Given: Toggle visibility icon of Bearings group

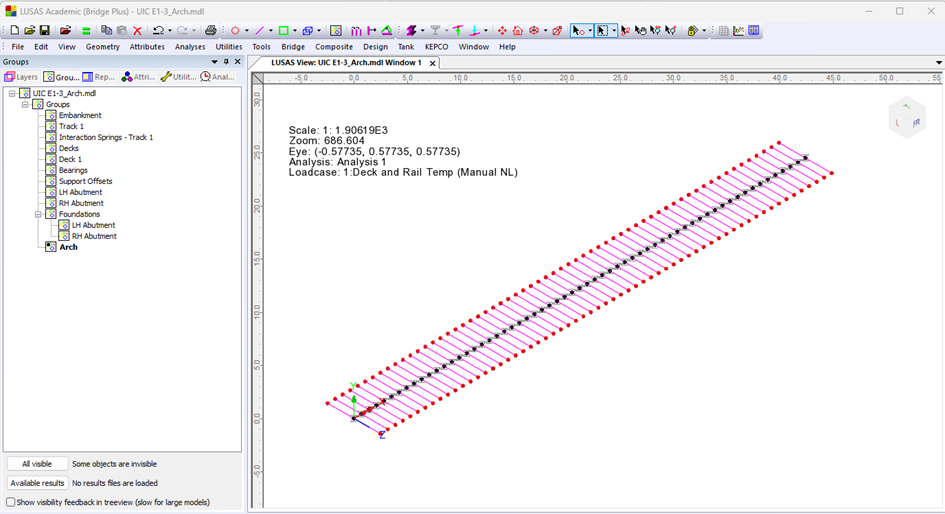Looking at the screenshot, I should (x=51, y=171).
